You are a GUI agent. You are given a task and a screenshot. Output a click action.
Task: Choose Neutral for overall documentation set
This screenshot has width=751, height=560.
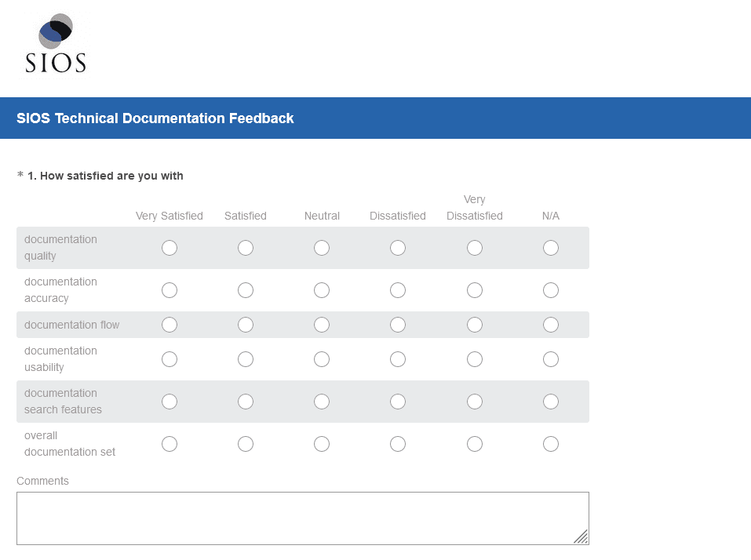coord(322,444)
